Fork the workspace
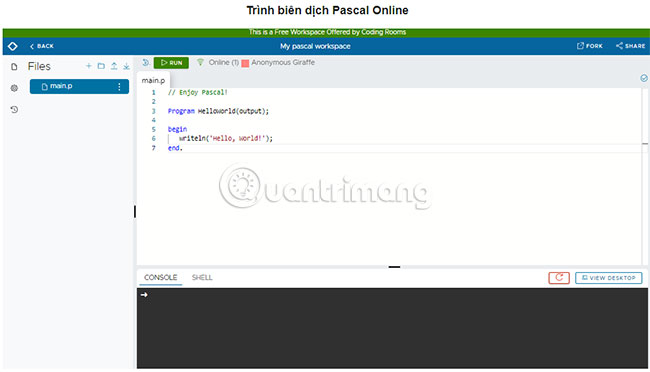Screen dimensions: 650x372 [x=589, y=46]
